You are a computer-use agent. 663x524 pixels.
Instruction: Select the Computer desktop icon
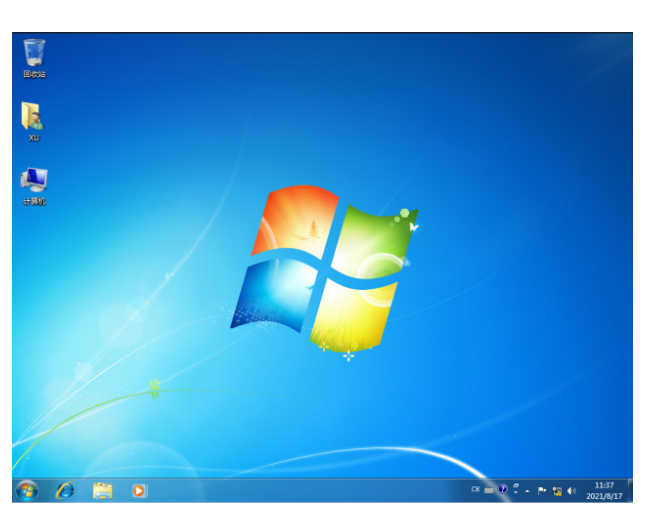pyautogui.click(x=34, y=186)
